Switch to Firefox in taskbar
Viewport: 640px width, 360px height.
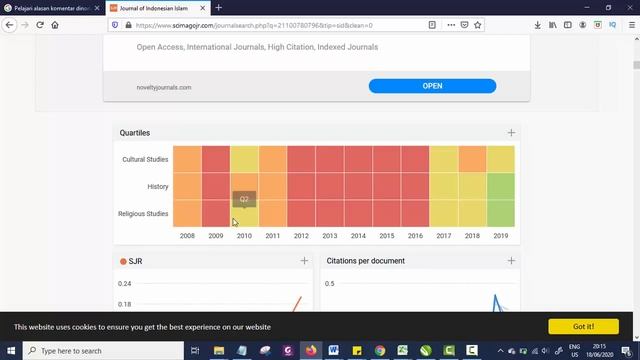[x=311, y=351]
